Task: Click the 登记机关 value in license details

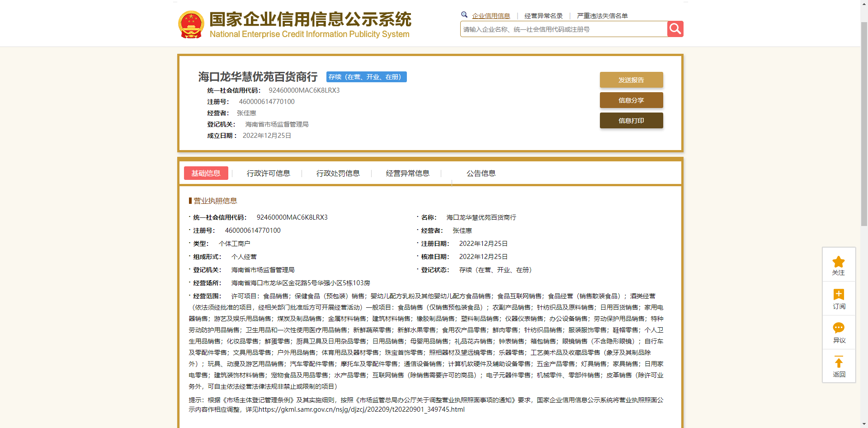Action: point(263,270)
